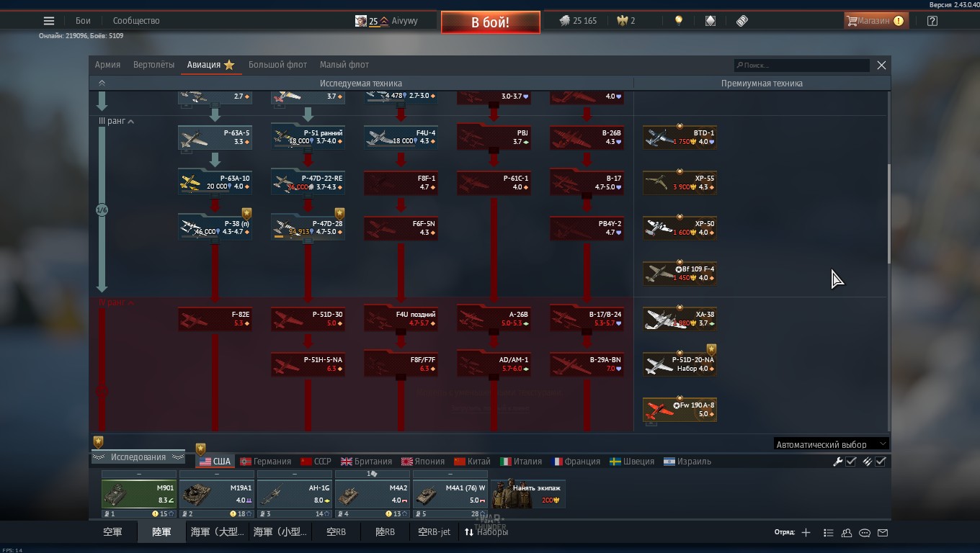Viewport: 980px width, 553px height.
Task: Select the locked B-17 bomber
Action: (587, 182)
